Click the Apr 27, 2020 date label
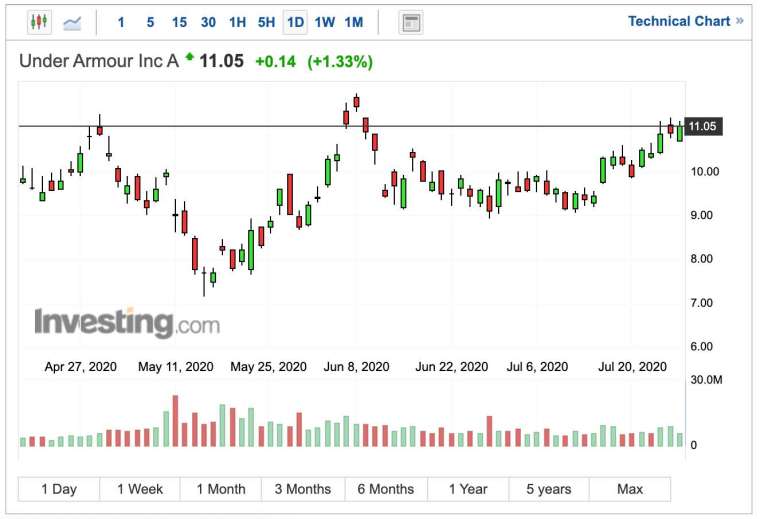760x519 pixels. (x=80, y=366)
